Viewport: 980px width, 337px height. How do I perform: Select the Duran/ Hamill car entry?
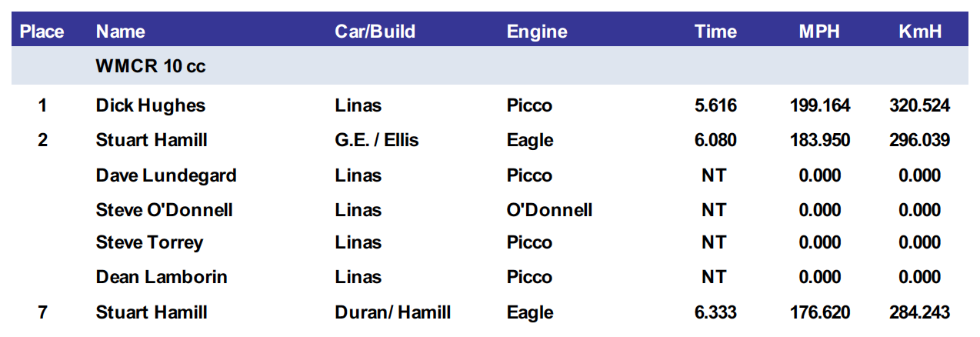(392, 312)
